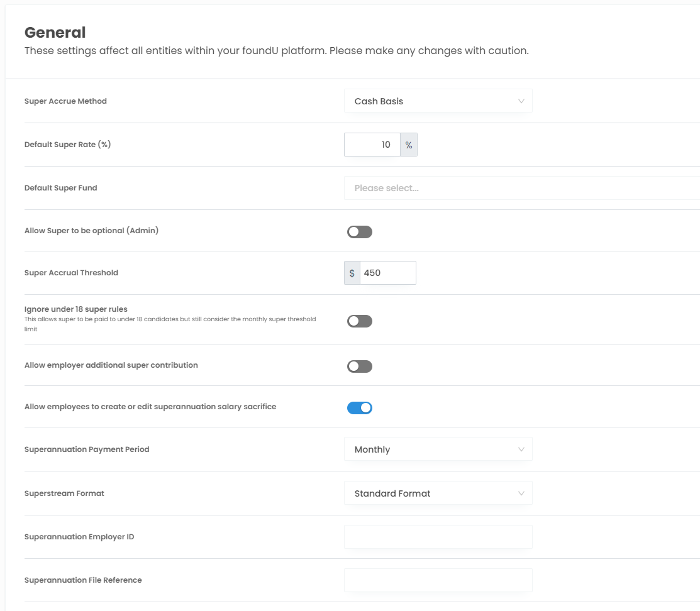Click the Default Super Fund label
Screen dimensions: 700x611
61,188
